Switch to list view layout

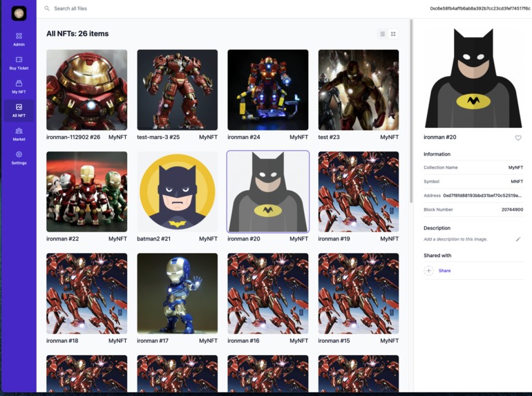(x=382, y=34)
